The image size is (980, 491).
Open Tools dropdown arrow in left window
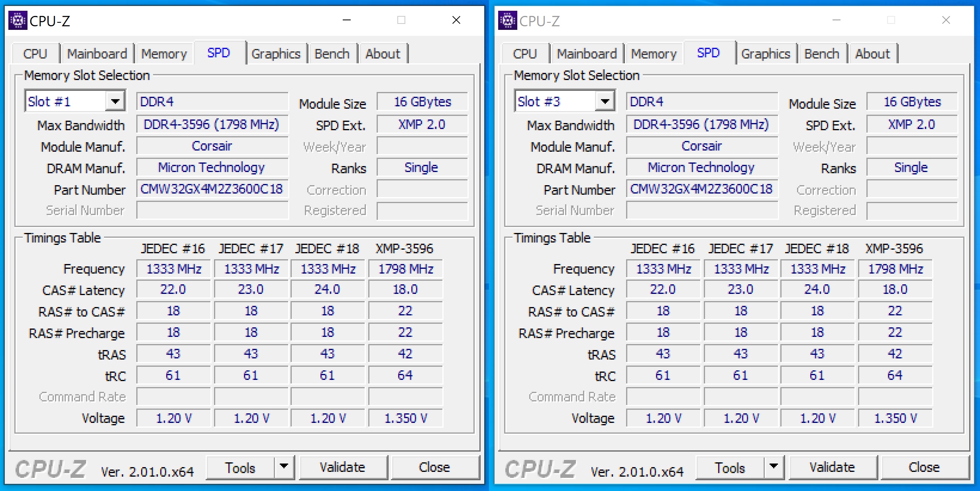point(284,467)
